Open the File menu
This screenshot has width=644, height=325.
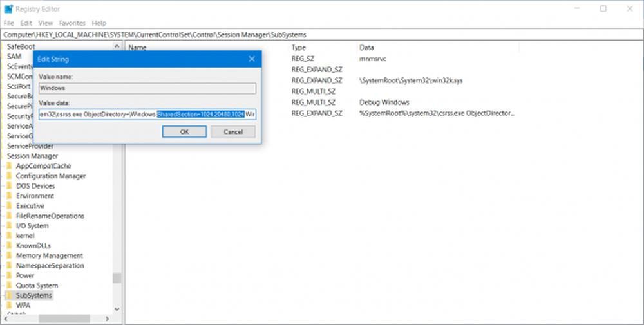point(8,23)
